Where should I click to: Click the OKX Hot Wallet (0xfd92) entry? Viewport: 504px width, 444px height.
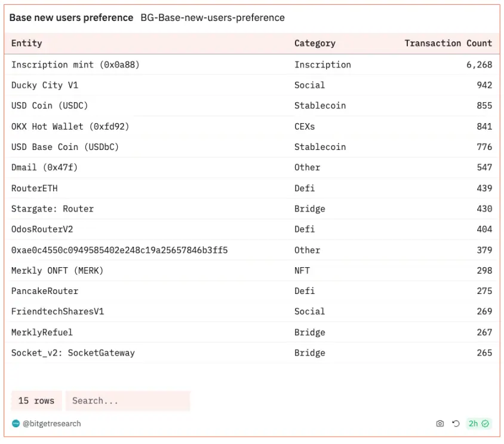(70, 126)
